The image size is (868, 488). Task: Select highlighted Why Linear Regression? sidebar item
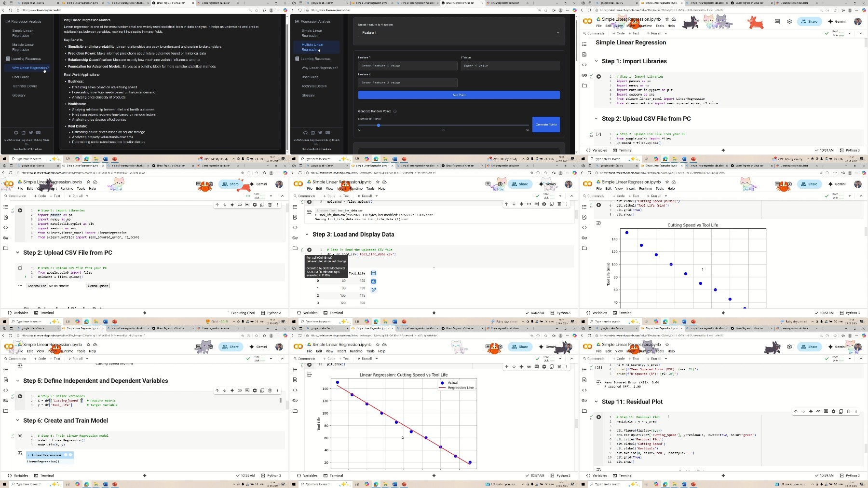tap(30, 68)
